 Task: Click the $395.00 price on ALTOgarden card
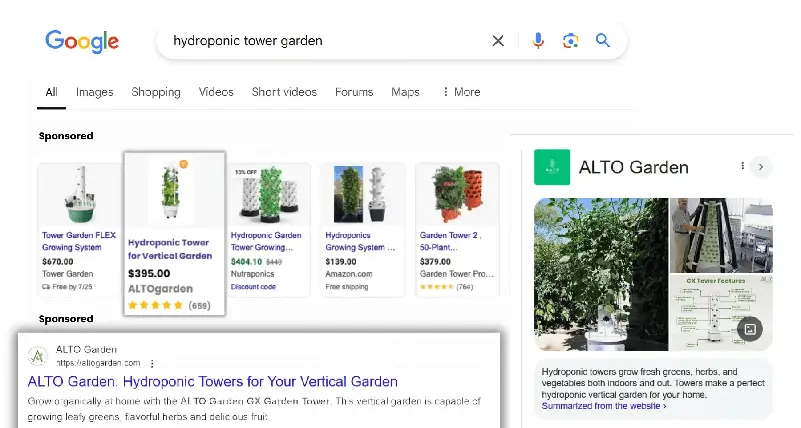(x=149, y=274)
